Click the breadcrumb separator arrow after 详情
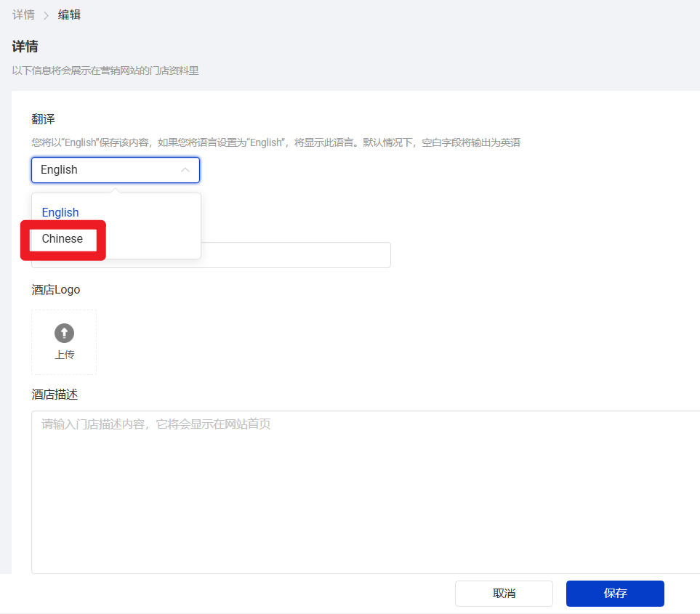Viewport: 700px width, 614px height. (x=47, y=15)
